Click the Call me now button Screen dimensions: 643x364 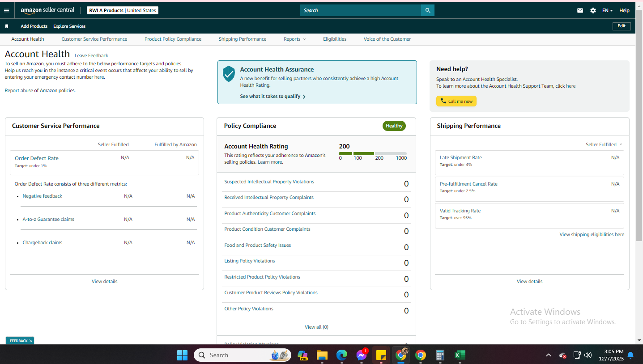coord(456,101)
